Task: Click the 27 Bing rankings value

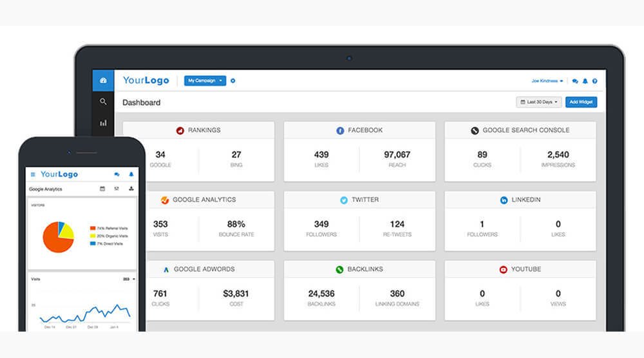Action: [x=236, y=155]
